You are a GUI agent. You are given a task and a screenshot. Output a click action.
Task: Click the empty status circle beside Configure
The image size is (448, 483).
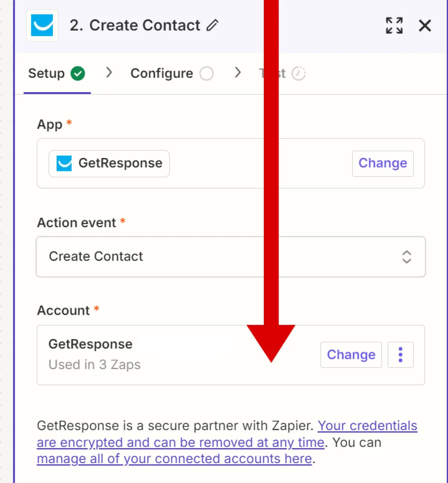pos(206,73)
